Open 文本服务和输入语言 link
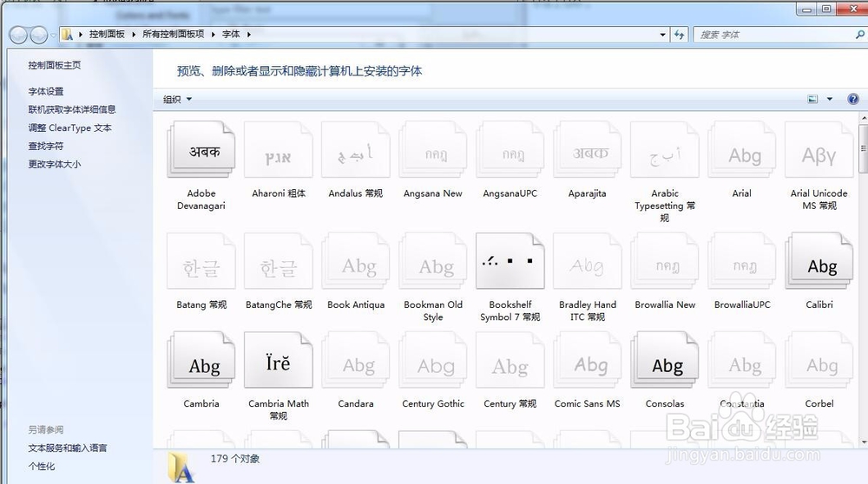 tap(68, 448)
